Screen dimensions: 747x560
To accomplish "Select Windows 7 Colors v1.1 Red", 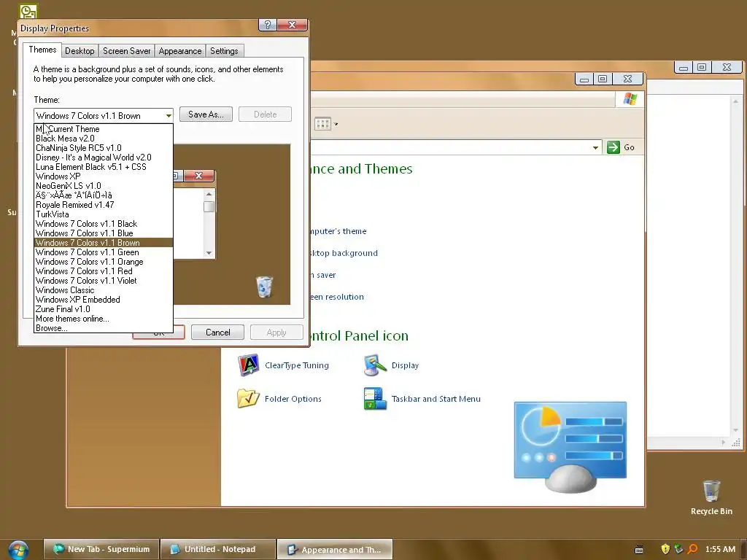I will (x=104, y=271).
